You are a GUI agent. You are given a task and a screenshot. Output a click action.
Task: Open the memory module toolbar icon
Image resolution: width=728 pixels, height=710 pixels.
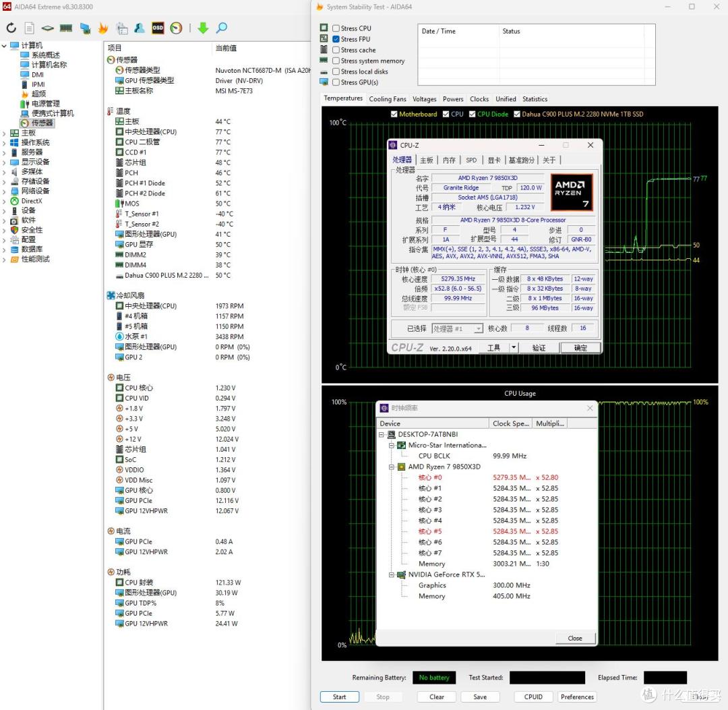pos(66,28)
